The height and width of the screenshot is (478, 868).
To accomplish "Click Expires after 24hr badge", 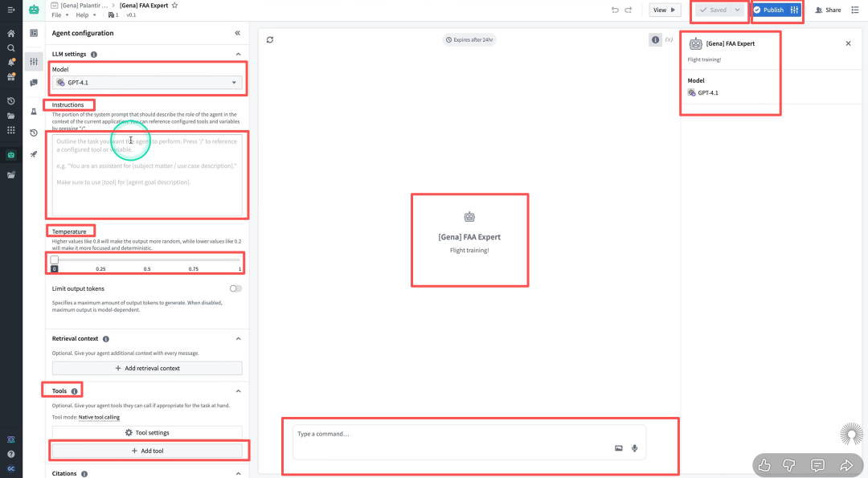I will (x=469, y=40).
